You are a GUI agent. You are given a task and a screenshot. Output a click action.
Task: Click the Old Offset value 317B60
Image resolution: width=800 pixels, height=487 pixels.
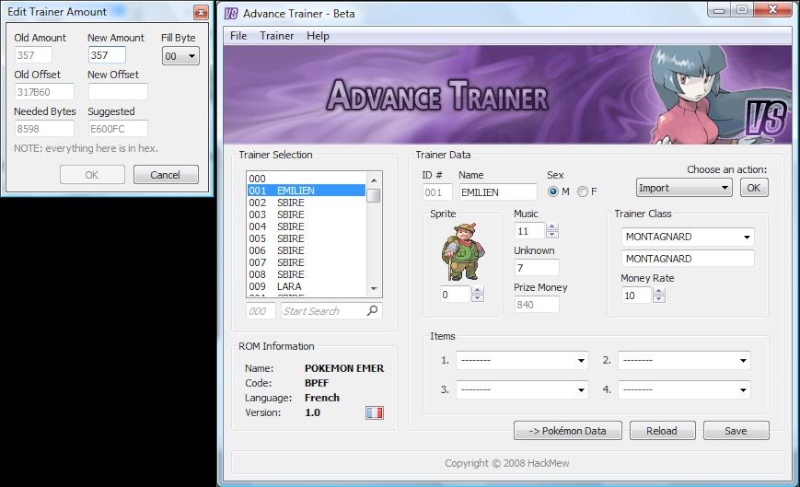pyautogui.click(x=44, y=92)
